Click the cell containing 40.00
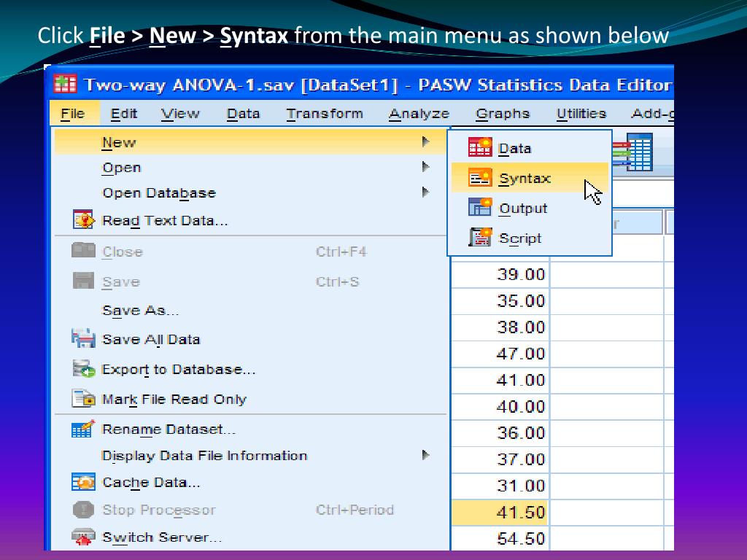Screen dimensions: 747x560 500,407
